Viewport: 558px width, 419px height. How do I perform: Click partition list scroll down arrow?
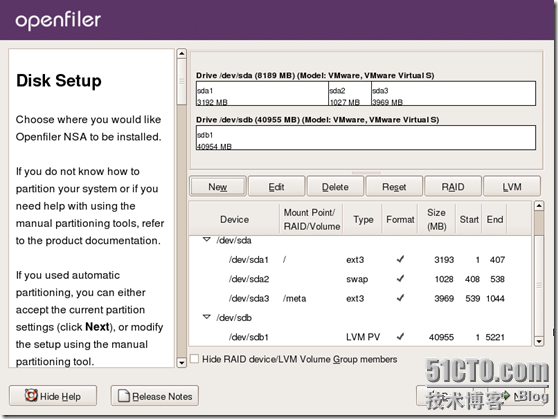click(539, 341)
